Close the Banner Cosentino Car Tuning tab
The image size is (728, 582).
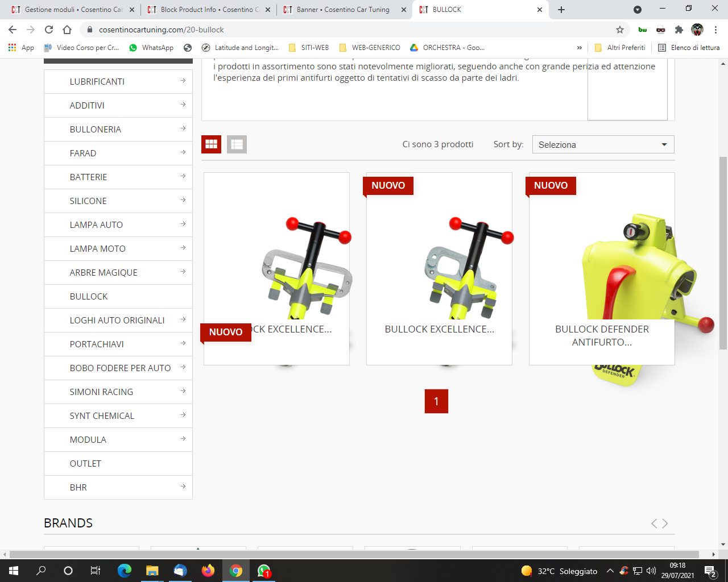pos(404,10)
